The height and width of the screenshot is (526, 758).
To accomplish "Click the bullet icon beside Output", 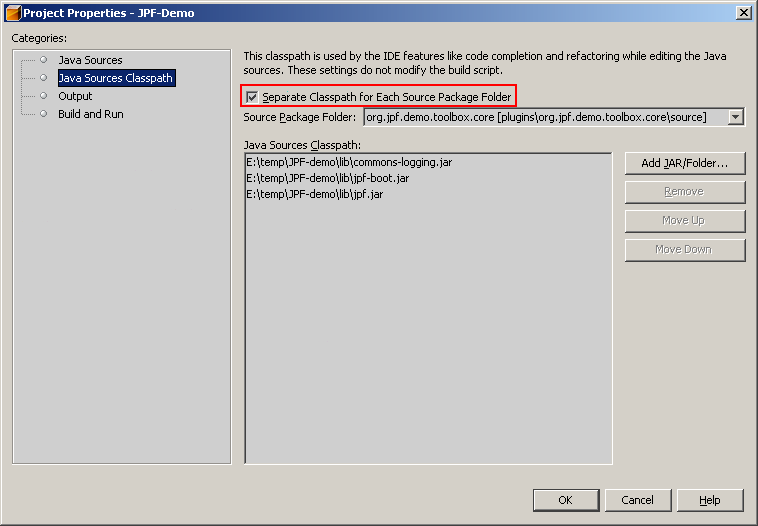I will 43,96.
